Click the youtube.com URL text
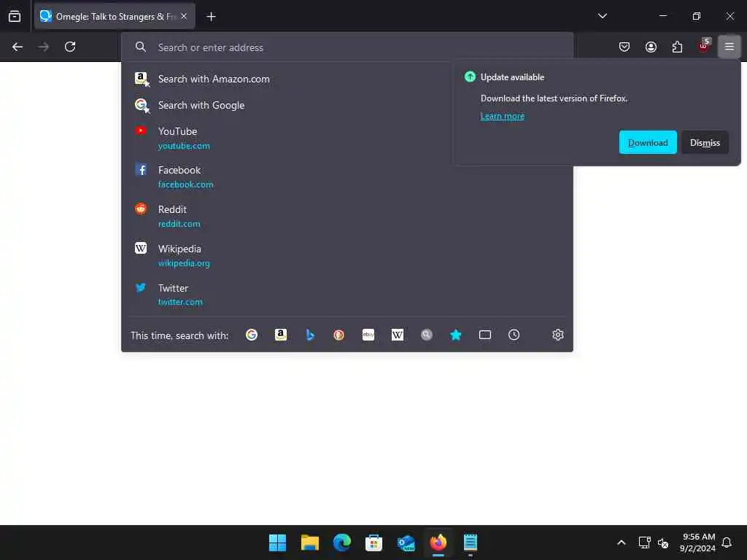The width and height of the screenshot is (747, 560). tap(184, 146)
